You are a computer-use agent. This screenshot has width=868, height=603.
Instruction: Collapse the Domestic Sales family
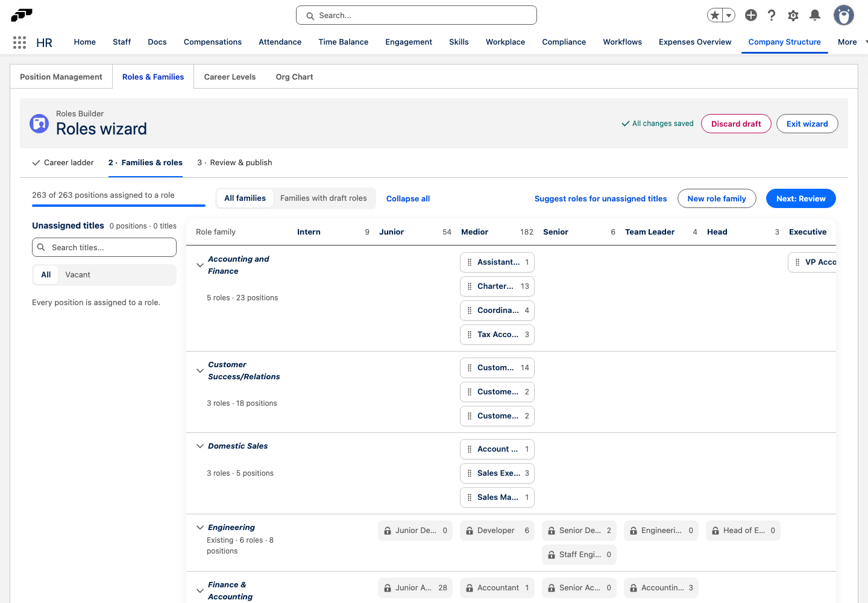200,446
